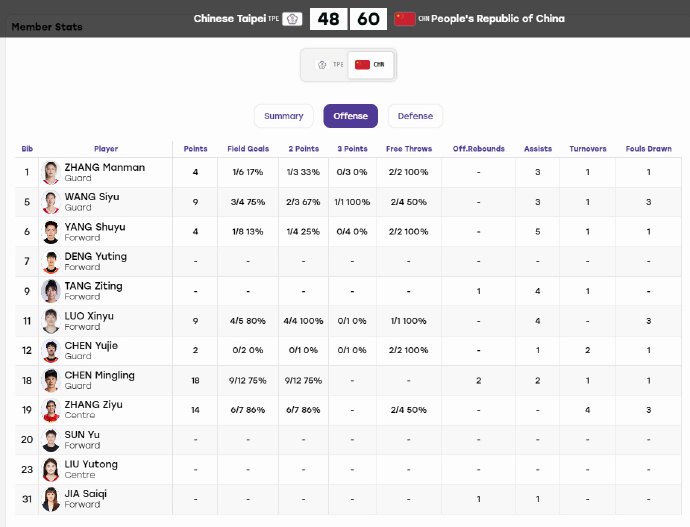Open DENG Yuting player name

[x=95, y=256]
